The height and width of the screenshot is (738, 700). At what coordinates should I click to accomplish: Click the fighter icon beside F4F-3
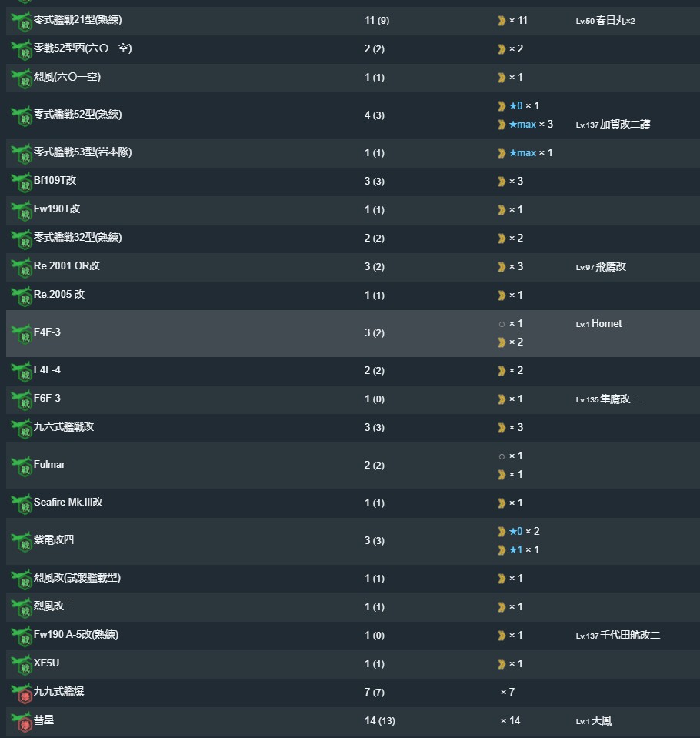pos(22,334)
